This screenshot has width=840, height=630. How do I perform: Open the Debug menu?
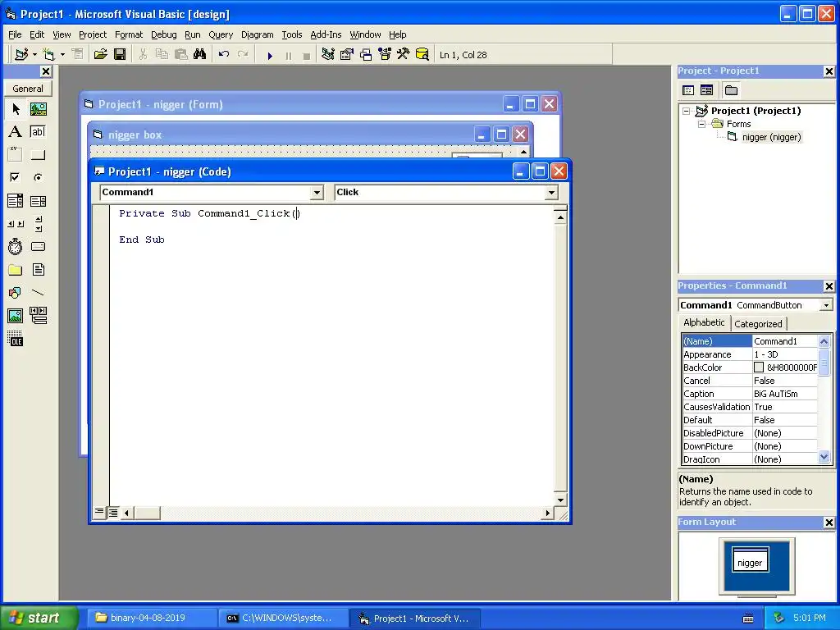[164, 34]
